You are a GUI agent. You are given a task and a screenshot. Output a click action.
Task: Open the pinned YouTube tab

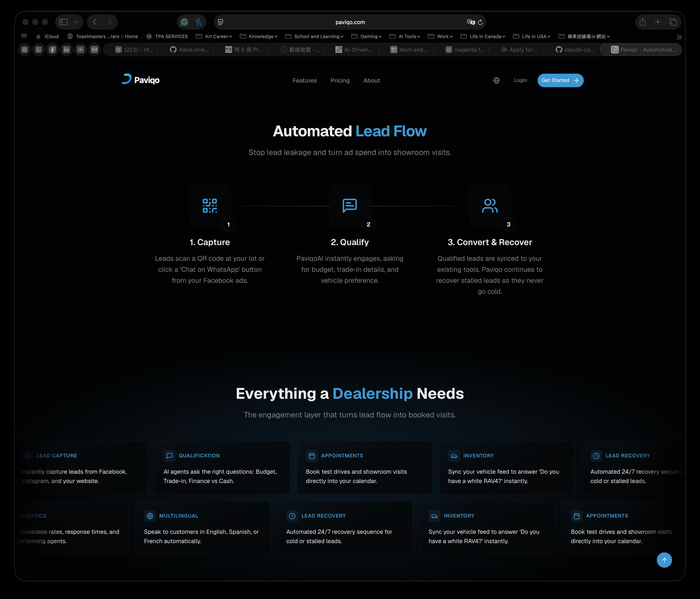point(80,50)
